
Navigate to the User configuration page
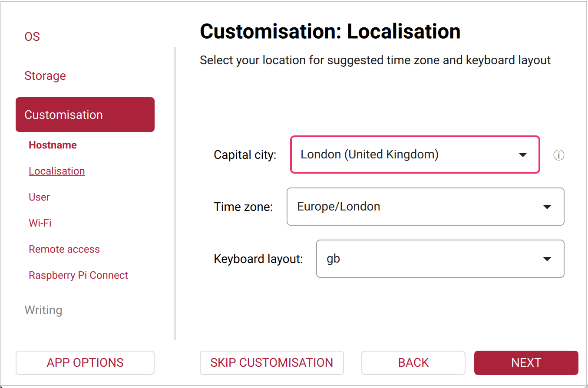[x=39, y=197]
